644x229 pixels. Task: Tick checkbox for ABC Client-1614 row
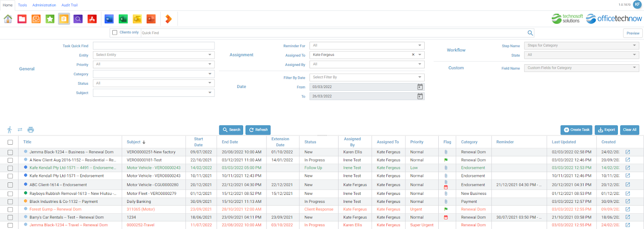(10, 185)
